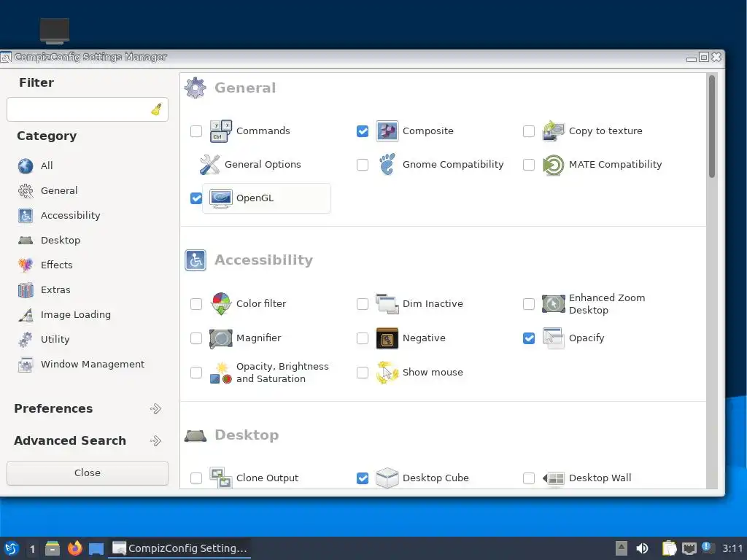Disable the Opacify plugin checkbox
The width and height of the screenshot is (747, 560).
tap(529, 338)
